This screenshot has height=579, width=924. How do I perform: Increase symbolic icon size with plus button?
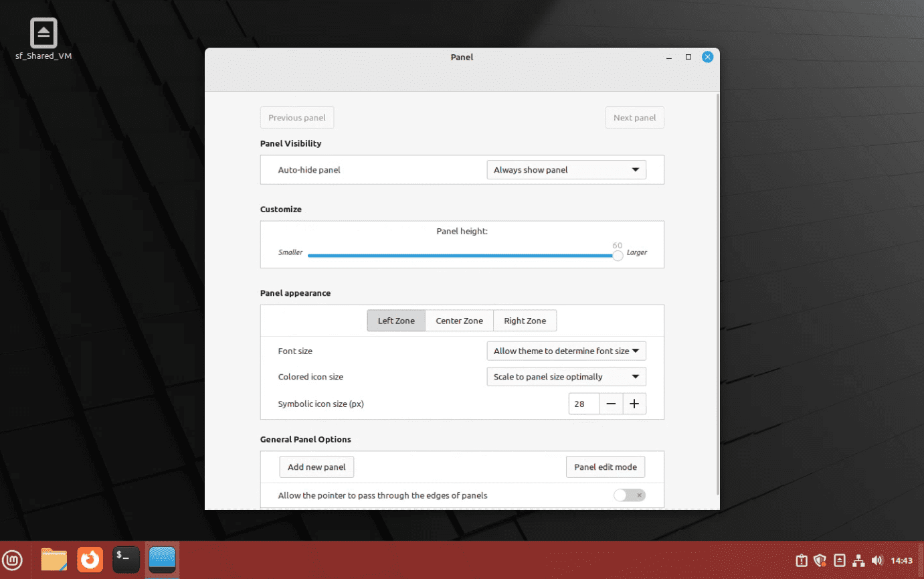coord(634,404)
